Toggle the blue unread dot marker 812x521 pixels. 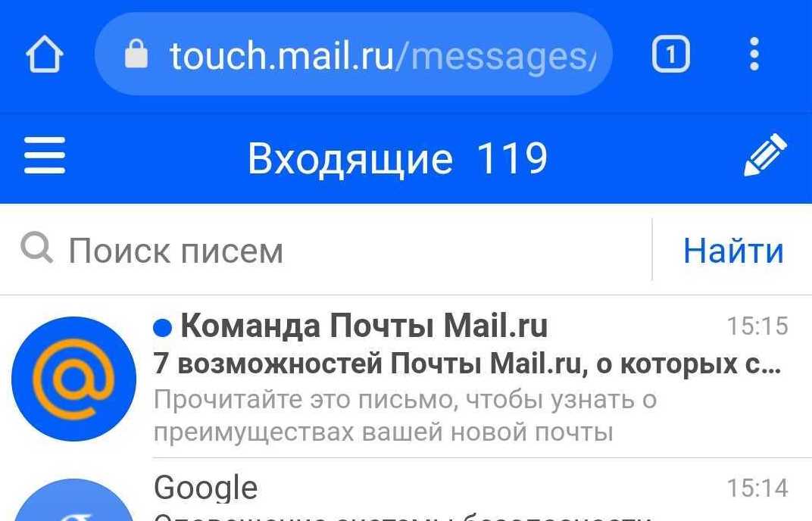point(163,327)
